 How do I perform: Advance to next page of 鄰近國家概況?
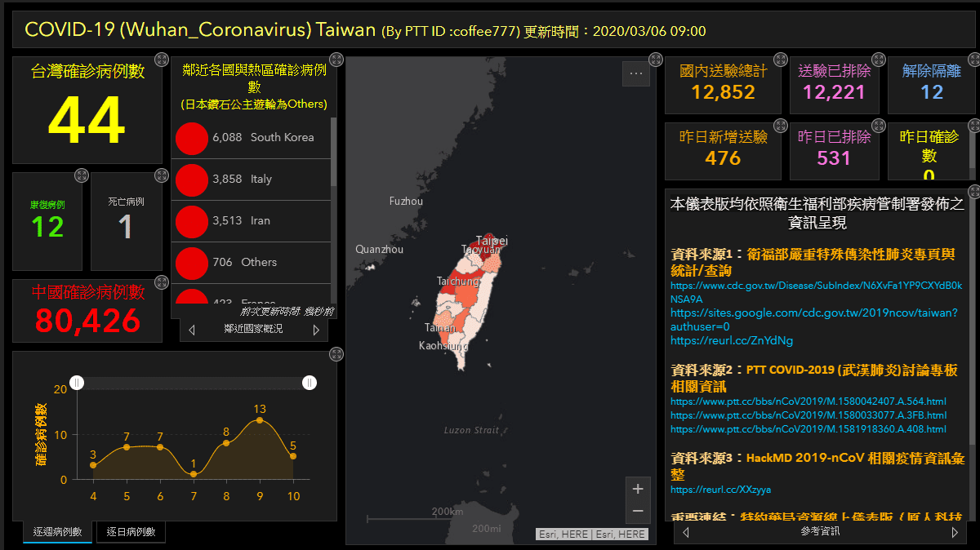315,330
